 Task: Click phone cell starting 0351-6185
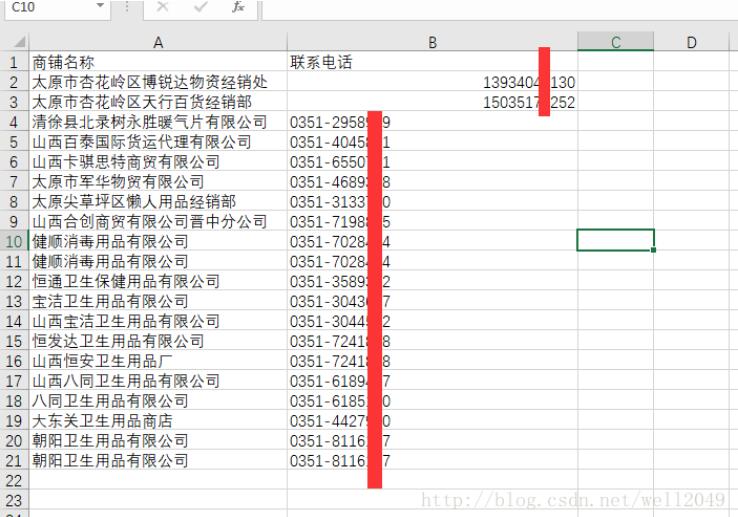coord(433,401)
